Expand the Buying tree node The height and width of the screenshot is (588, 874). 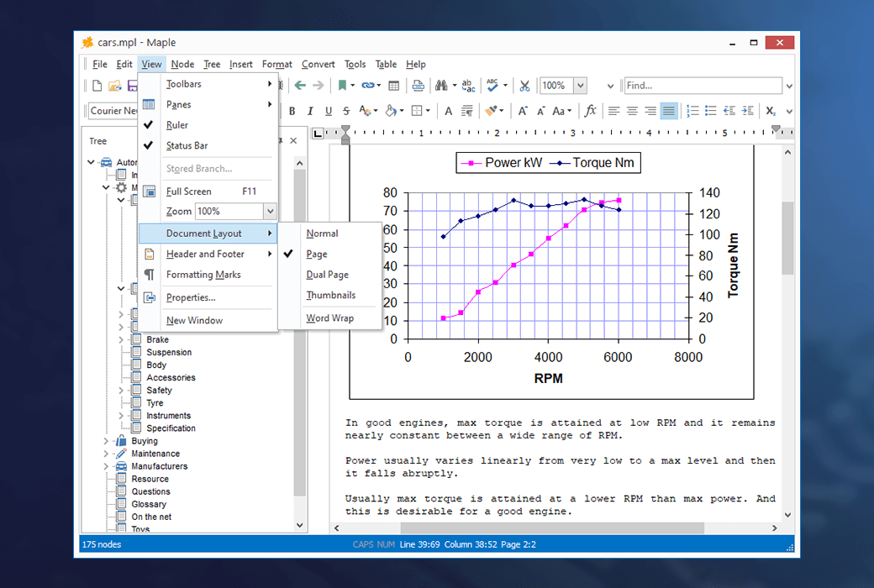click(x=106, y=441)
